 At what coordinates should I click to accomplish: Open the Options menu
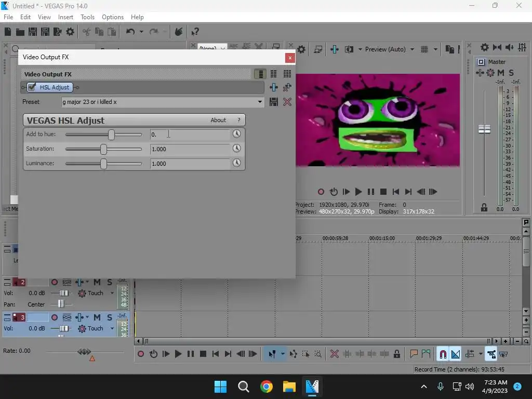click(113, 17)
